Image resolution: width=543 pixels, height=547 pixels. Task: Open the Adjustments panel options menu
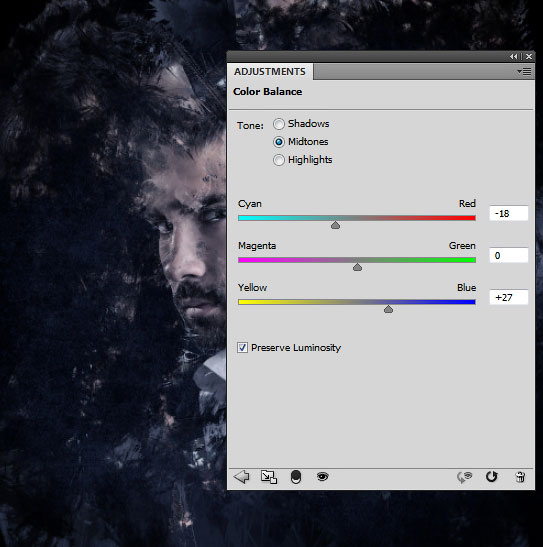pos(524,72)
